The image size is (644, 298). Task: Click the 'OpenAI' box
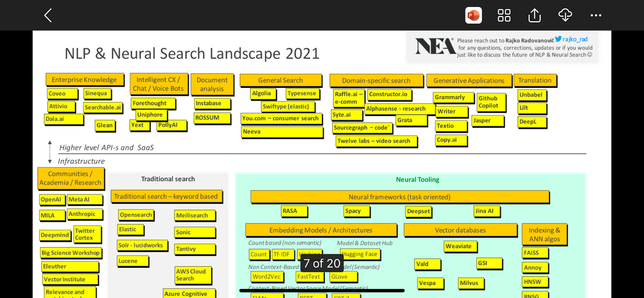click(x=52, y=200)
